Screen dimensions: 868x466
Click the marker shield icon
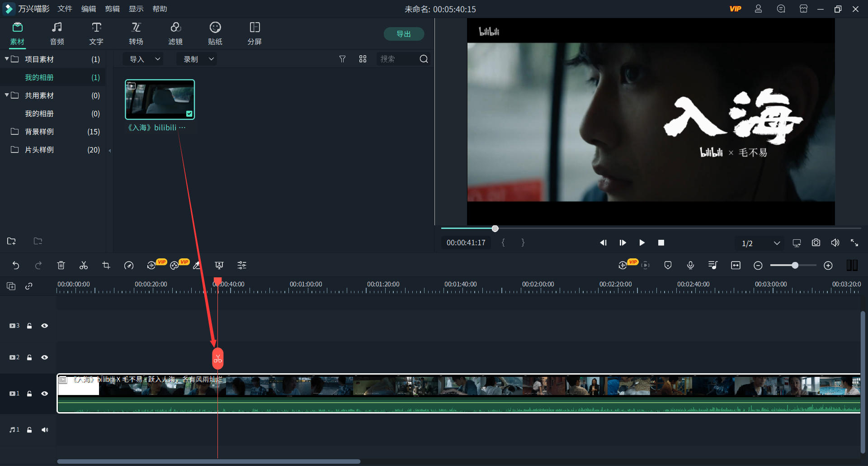pyautogui.click(x=668, y=266)
